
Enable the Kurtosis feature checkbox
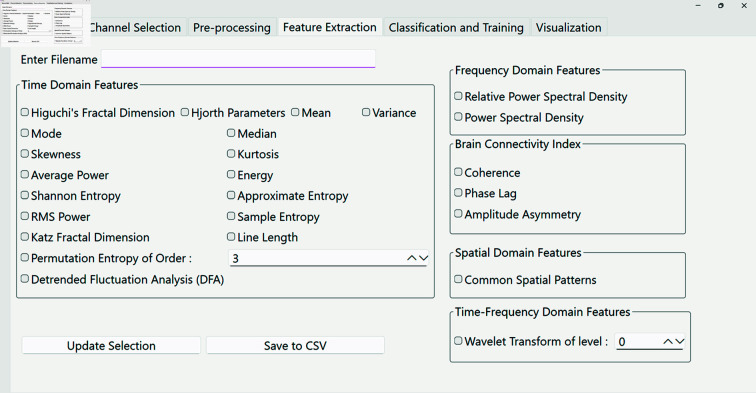231,154
